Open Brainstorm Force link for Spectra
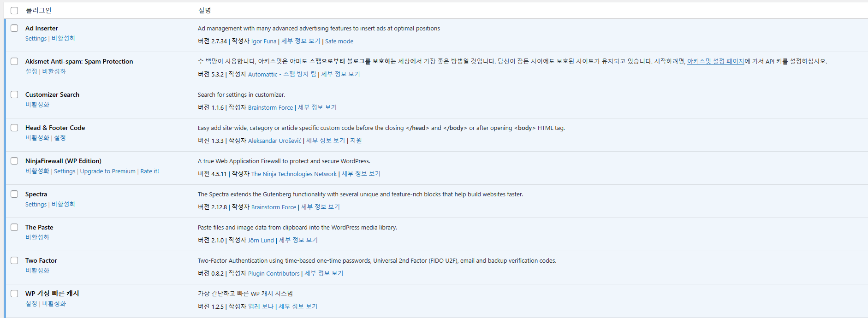Screen dimensions: 868x318 coord(274,207)
